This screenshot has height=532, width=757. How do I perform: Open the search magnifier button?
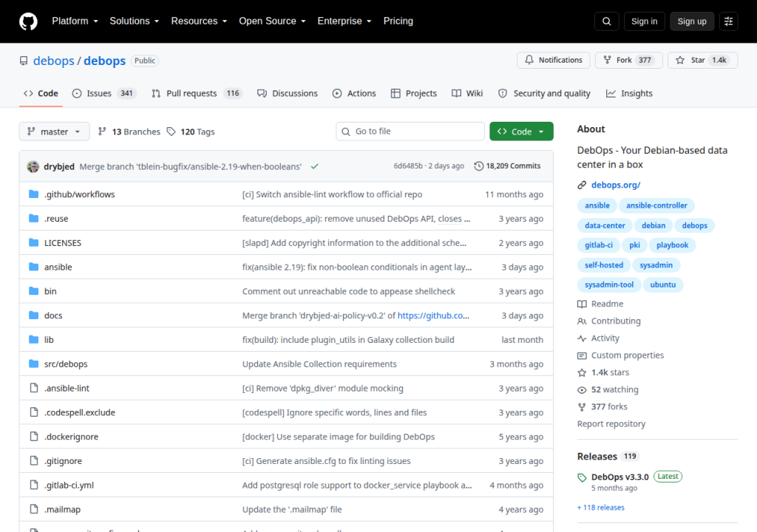click(x=606, y=21)
